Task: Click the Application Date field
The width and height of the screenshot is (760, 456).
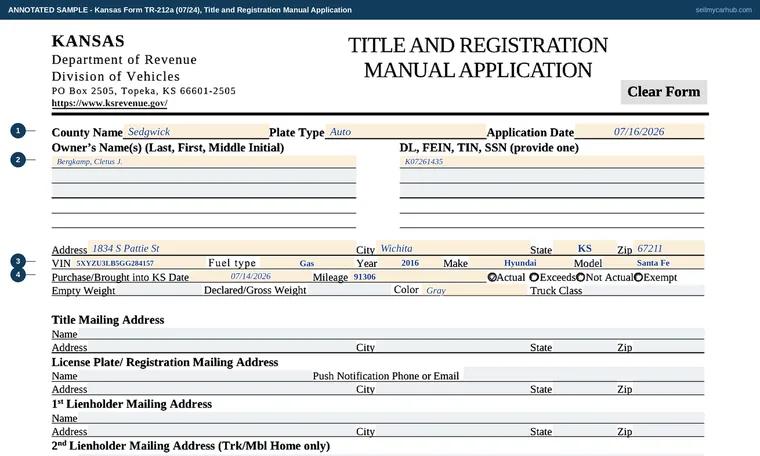Action: point(639,131)
